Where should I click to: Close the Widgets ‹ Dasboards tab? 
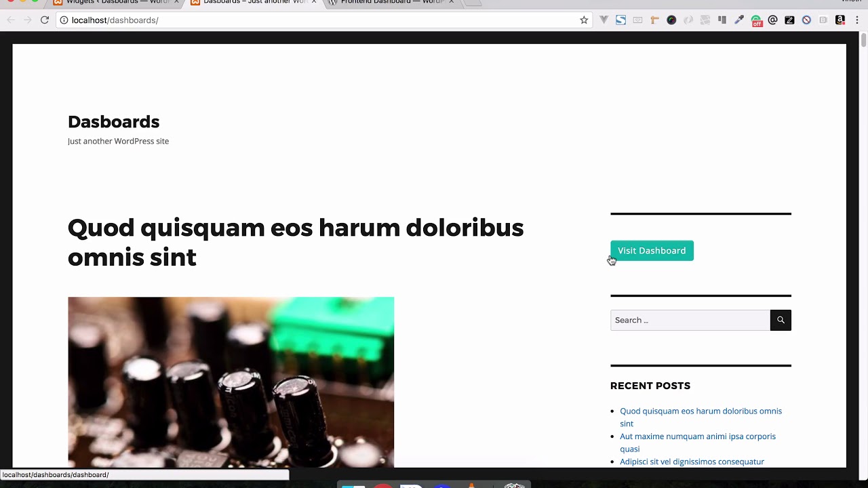[176, 2]
